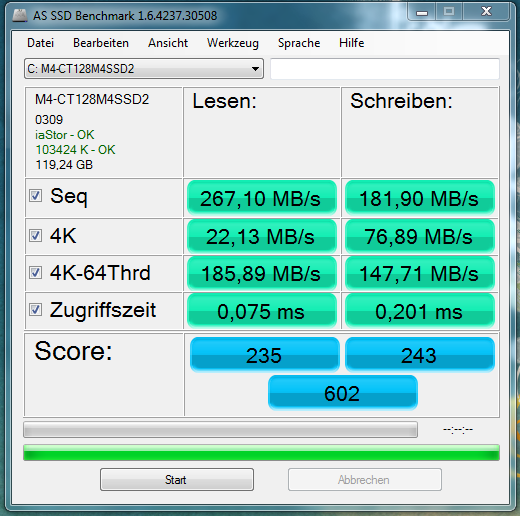
Task: Expand the drive selection dropdown arrow
Action: click(255, 69)
